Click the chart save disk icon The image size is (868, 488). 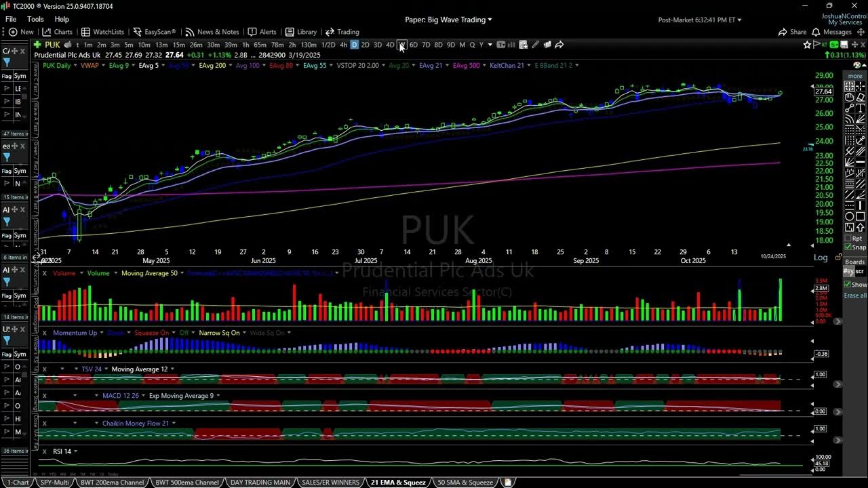pyautogui.click(x=844, y=45)
